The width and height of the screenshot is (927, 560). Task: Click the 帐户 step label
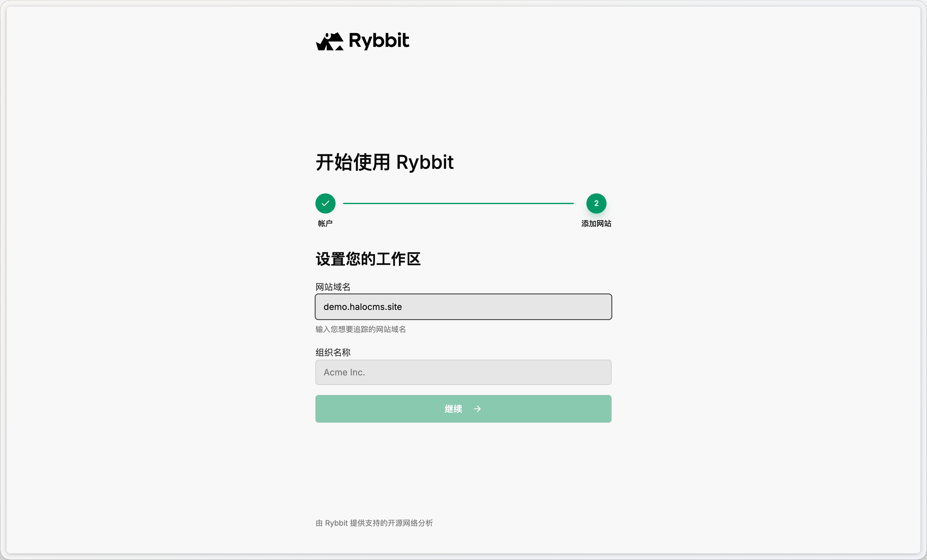325,223
